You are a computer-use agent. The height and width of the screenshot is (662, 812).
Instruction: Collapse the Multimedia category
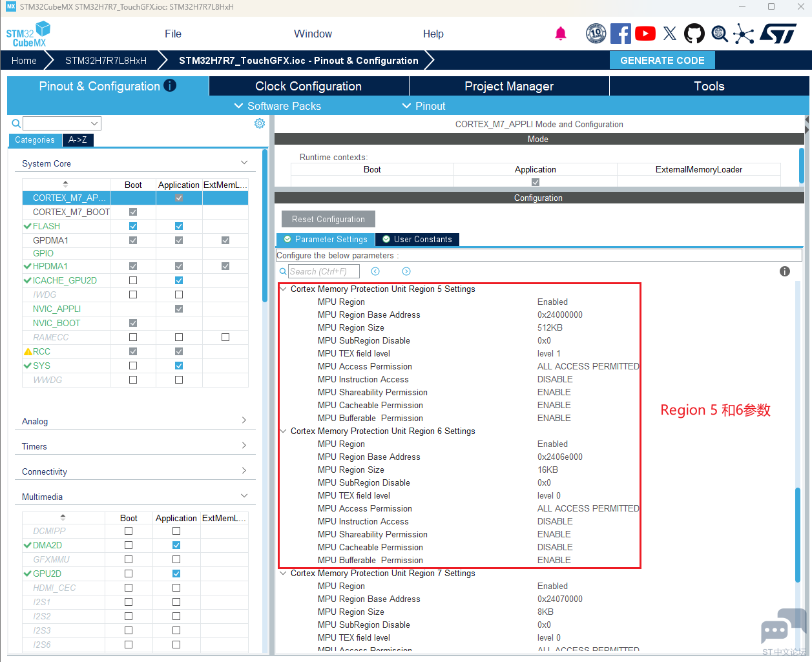(244, 496)
